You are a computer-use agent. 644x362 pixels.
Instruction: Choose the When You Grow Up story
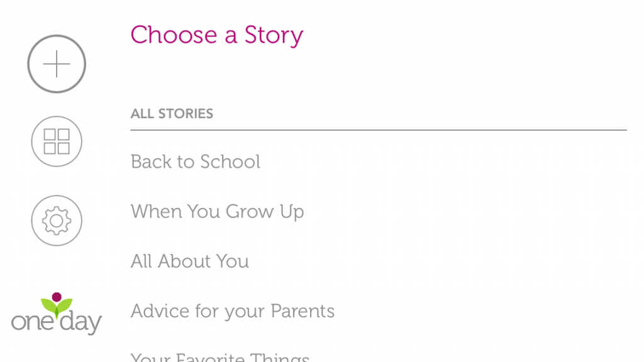[217, 212]
